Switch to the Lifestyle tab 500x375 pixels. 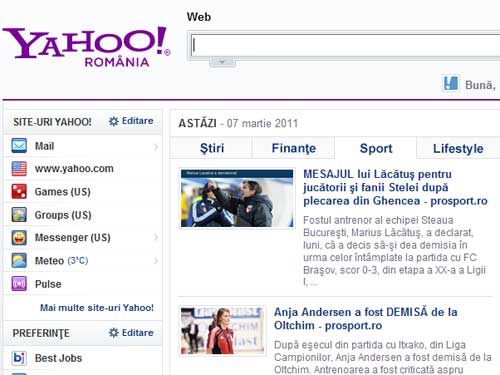pyautogui.click(x=458, y=148)
